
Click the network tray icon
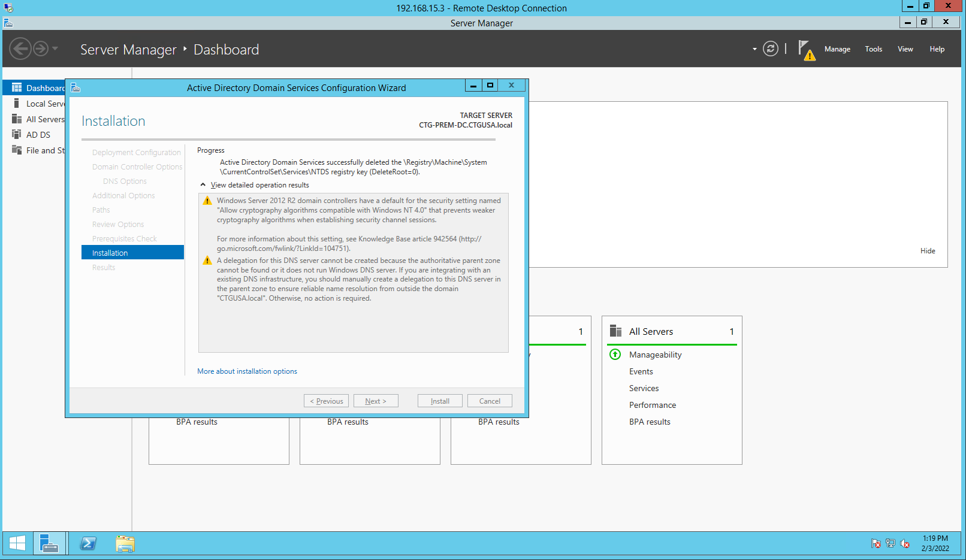[x=890, y=543]
